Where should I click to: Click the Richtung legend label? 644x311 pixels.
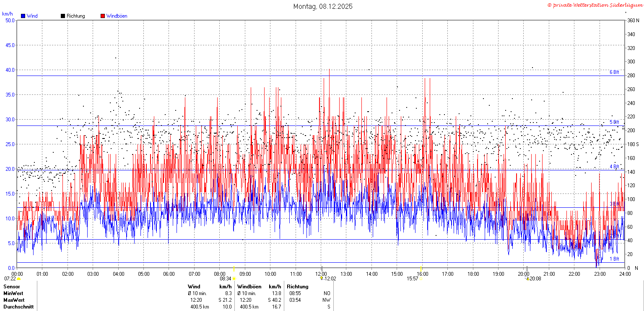click(75, 16)
